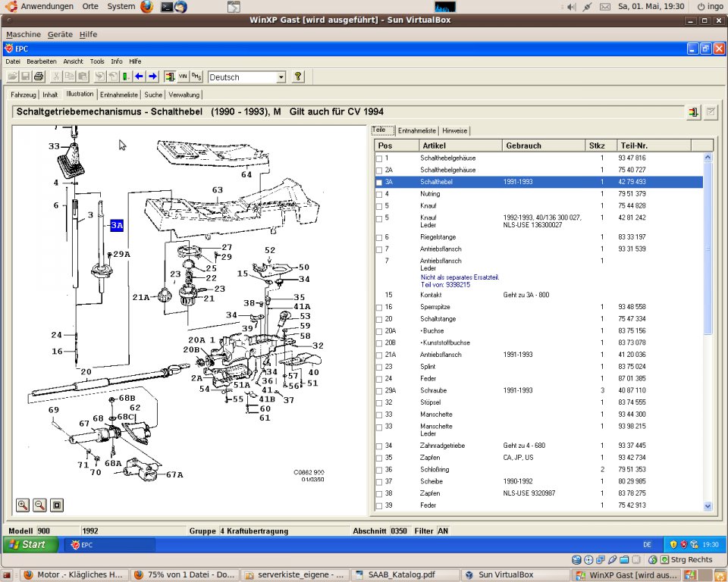Check the box for 20 Schaltstange
This screenshot has height=582, width=728.
coord(379,320)
